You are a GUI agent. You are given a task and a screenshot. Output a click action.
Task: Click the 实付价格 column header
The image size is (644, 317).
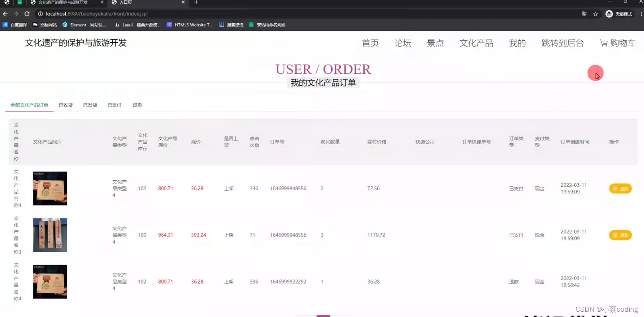377,142
